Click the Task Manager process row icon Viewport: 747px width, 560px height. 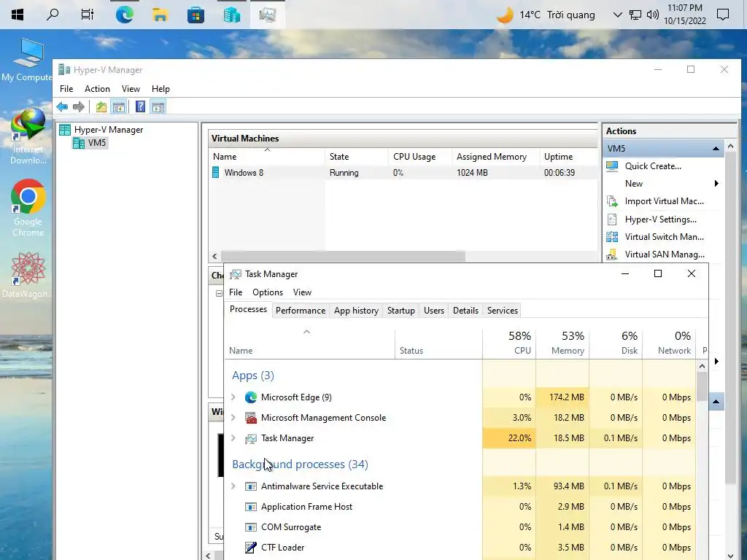(x=251, y=438)
